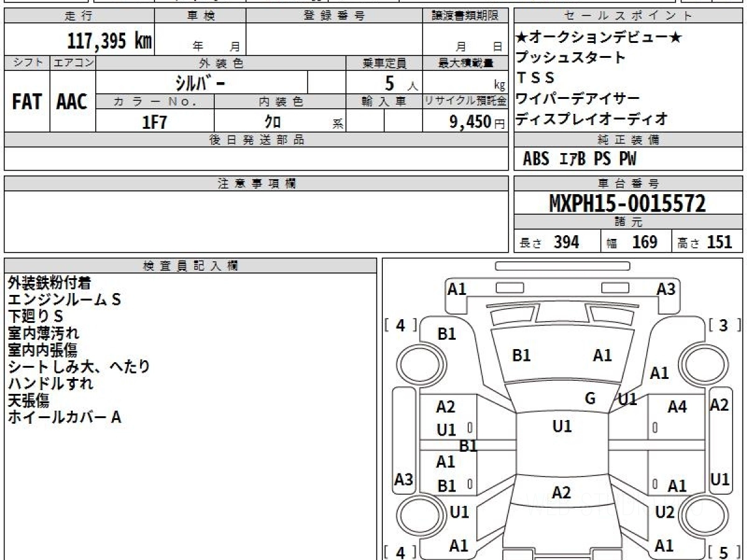The height and width of the screenshot is (560, 747).
Task: Select the シフト header cell
Action: coord(27,63)
